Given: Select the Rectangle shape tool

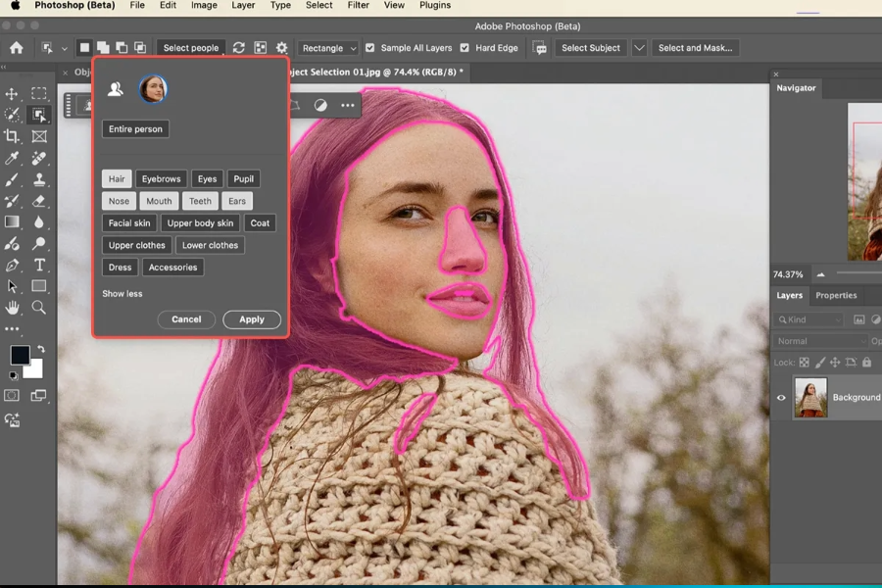Looking at the screenshot, I should click(x=39, y=286).
